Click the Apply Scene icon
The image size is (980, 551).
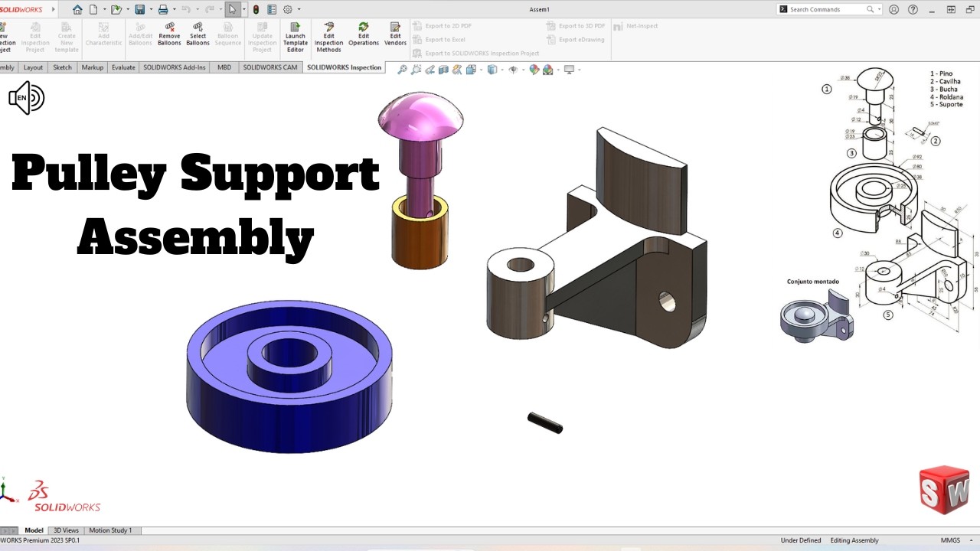(x=547, y=70)
